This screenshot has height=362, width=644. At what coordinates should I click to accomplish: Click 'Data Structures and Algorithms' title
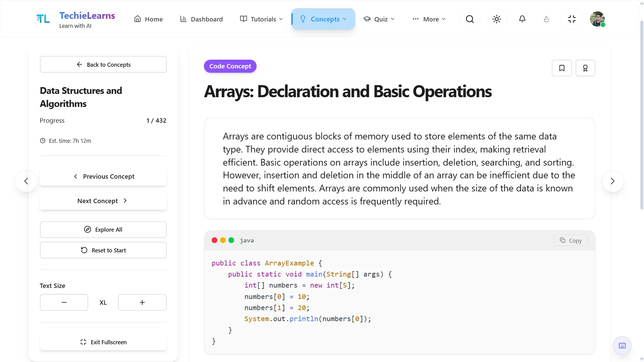(x=81, y=97)
